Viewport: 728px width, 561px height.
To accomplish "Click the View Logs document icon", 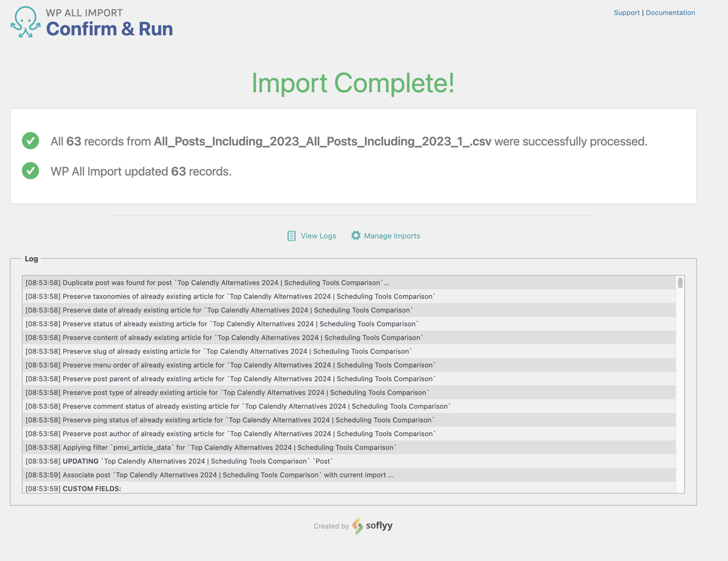I will pos(292,235).
